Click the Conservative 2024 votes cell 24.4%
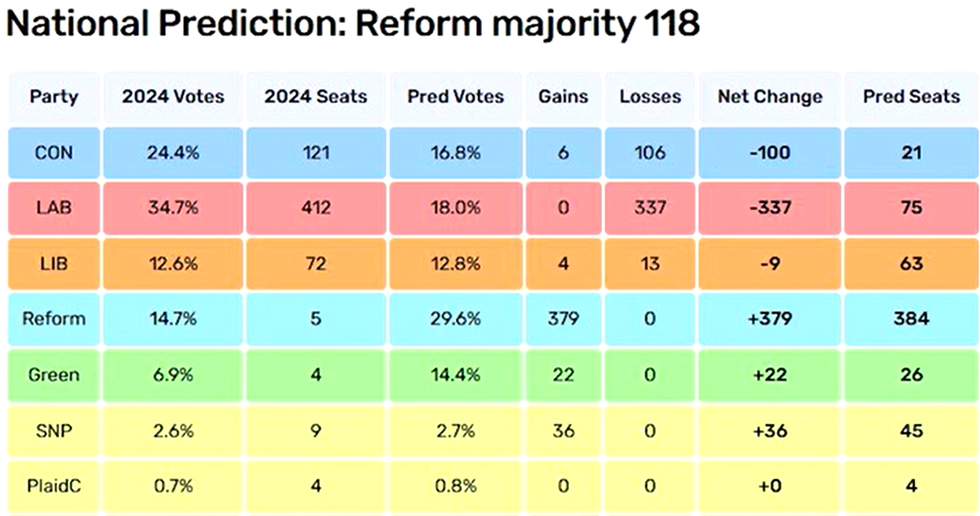980x516 pixels. (173, 153)
